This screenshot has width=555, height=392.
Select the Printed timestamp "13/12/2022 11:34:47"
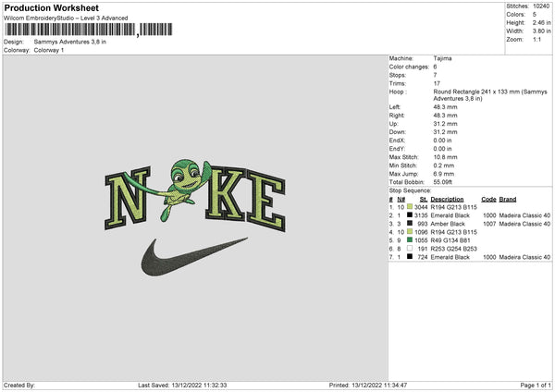(379, 385)
